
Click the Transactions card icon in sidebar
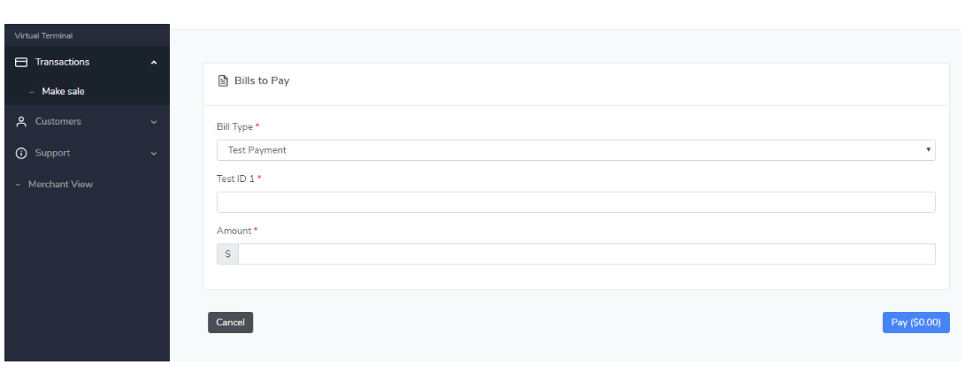[x=21, y=63]
